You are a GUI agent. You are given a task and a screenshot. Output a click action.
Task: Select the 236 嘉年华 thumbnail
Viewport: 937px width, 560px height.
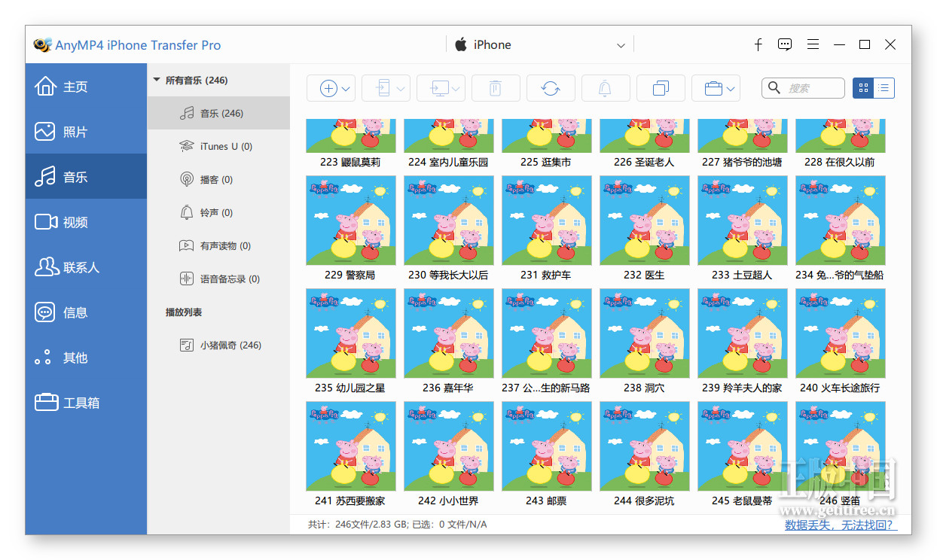click(x=449, y=333)
